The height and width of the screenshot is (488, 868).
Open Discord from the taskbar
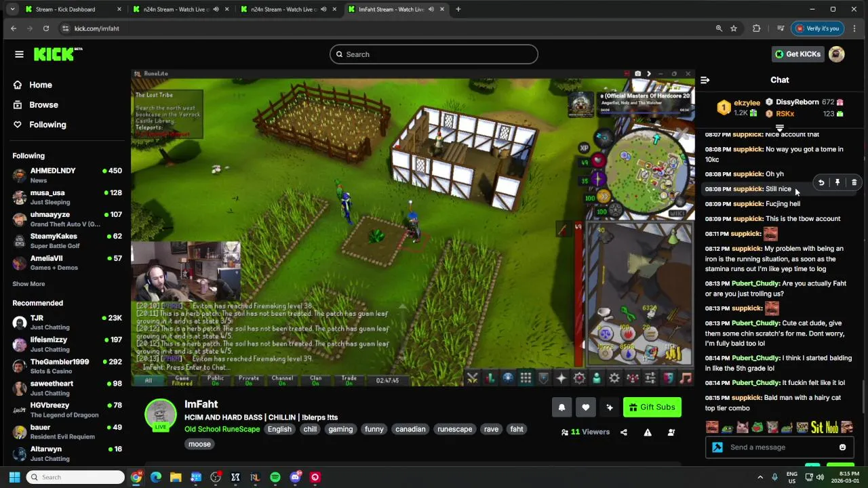[295, 477]
